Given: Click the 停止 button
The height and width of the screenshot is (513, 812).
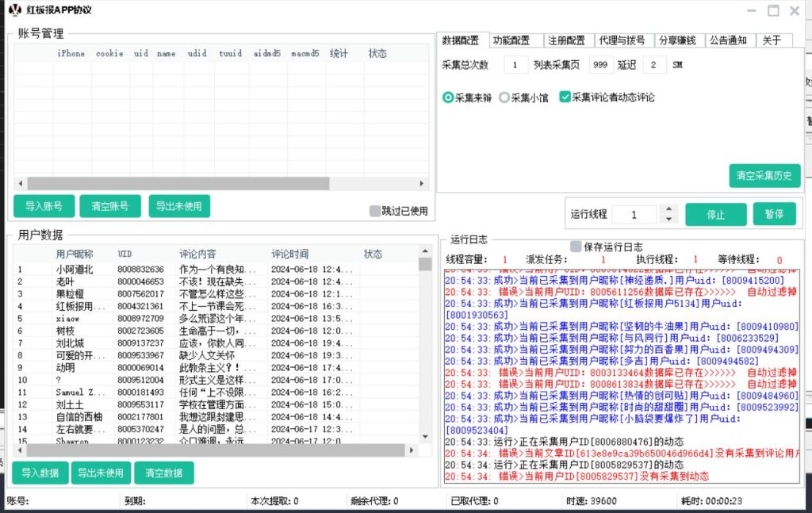Looking at the screenshot, I should point(715,215).
